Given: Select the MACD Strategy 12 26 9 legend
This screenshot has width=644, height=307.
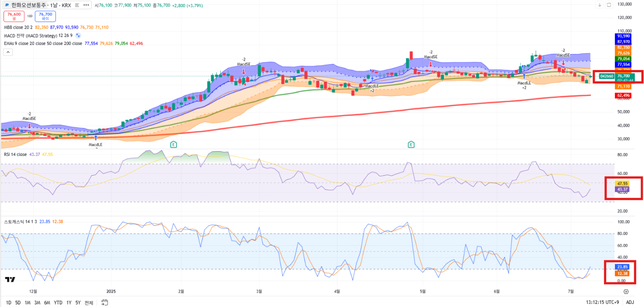Looking at the screenshot, I should pyautogui.click(x=38, y=35).
